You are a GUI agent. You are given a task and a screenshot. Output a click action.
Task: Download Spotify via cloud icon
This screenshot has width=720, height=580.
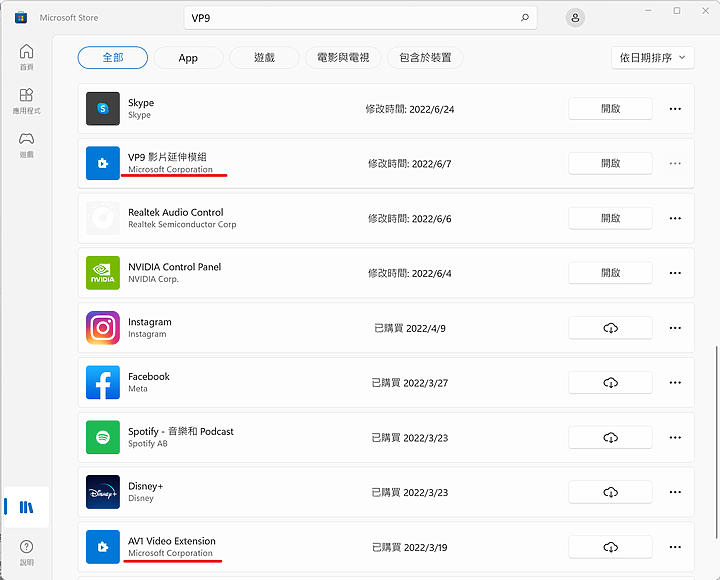(x=610, y=437)
